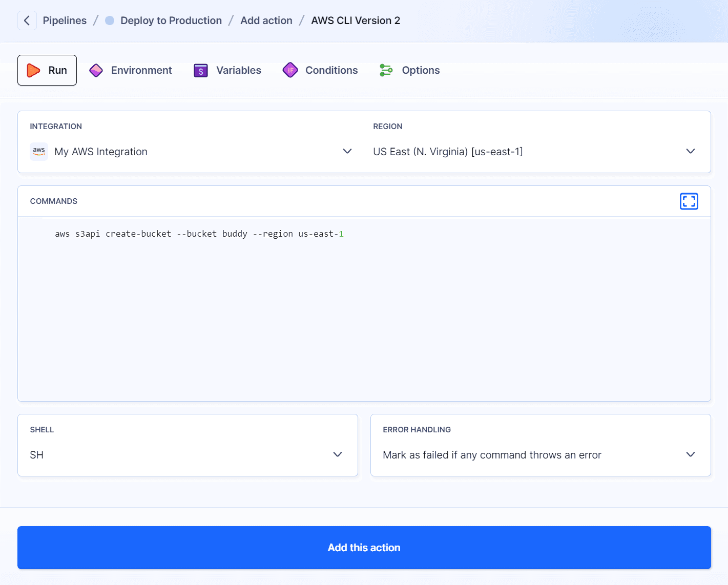Open the Error Handling dropdown
This screenshot has height=585, width=728.
coord(690,454)
